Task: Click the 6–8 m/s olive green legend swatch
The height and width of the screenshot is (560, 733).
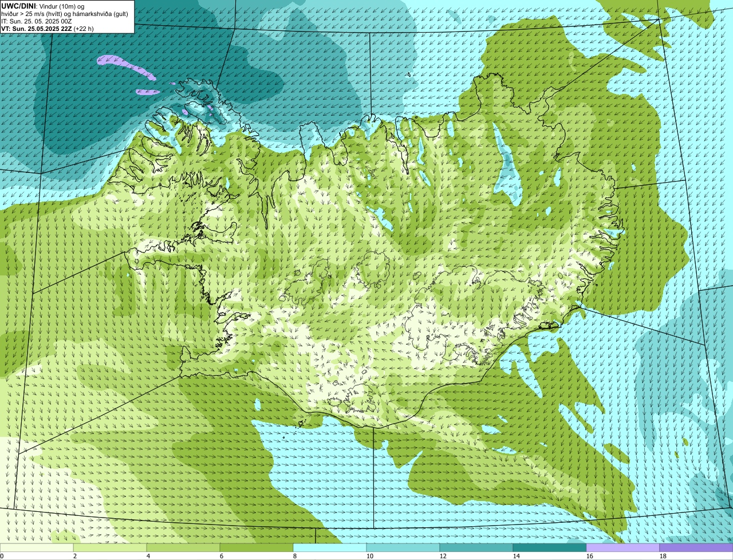Action: point(257,548)
